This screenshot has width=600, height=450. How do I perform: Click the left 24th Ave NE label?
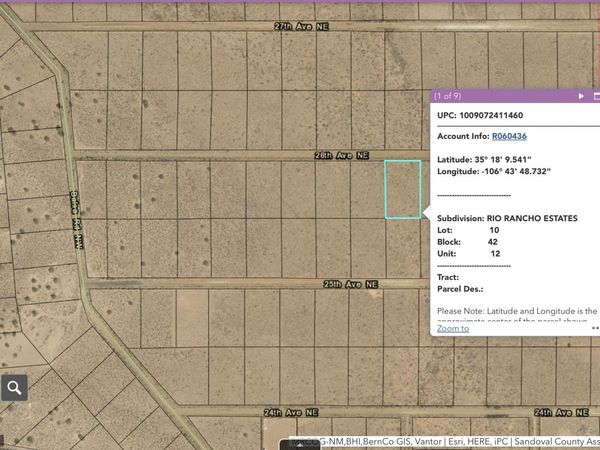click(291, 412)
